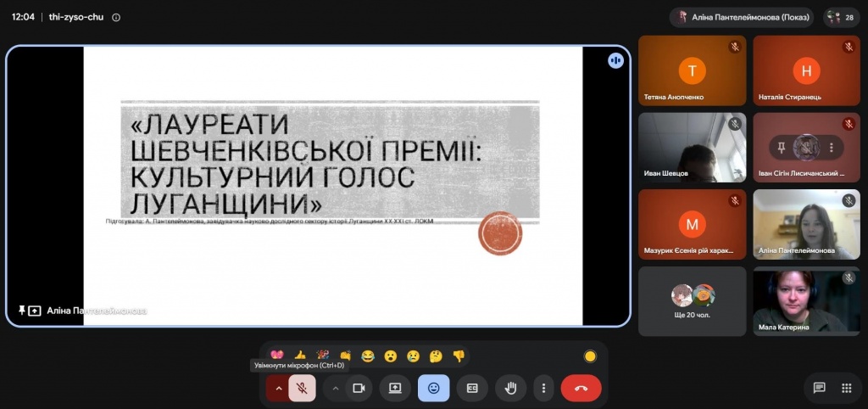Send thinking face reaction
868x409 pixels.
point(437,356)
